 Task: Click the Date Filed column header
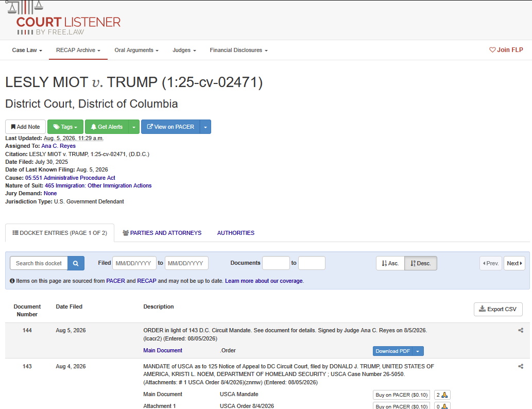point(69,306)
